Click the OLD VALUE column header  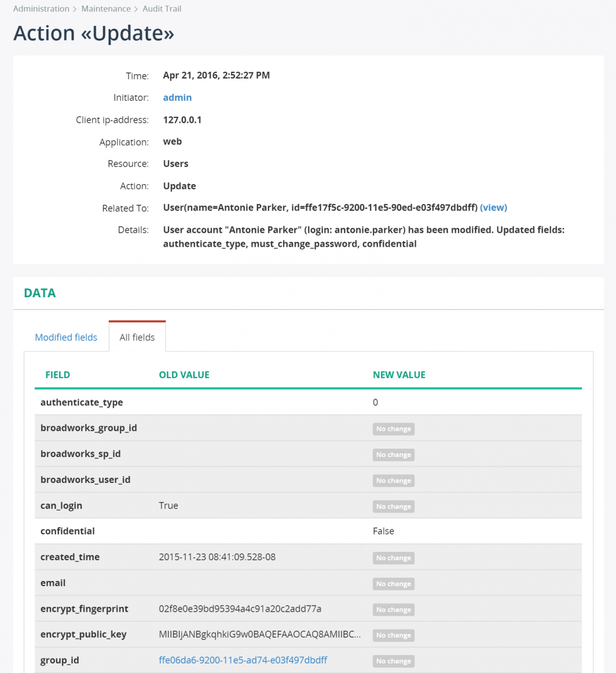[184, 375]
